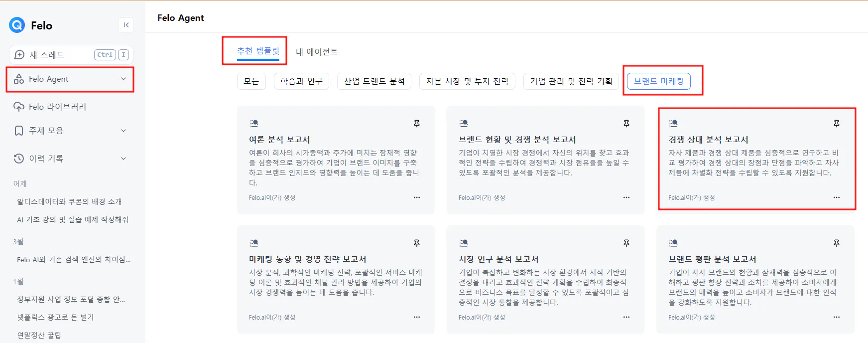
Task: Open the 브랜드 현황 및 경쟁 분석 보고서 title
Action: [517, 140]
